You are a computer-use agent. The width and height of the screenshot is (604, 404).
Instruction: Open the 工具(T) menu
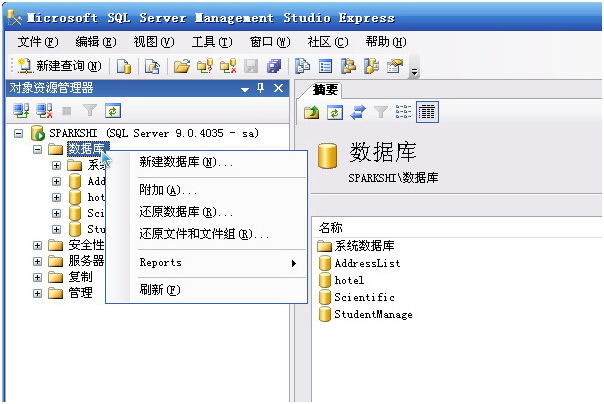211,41
